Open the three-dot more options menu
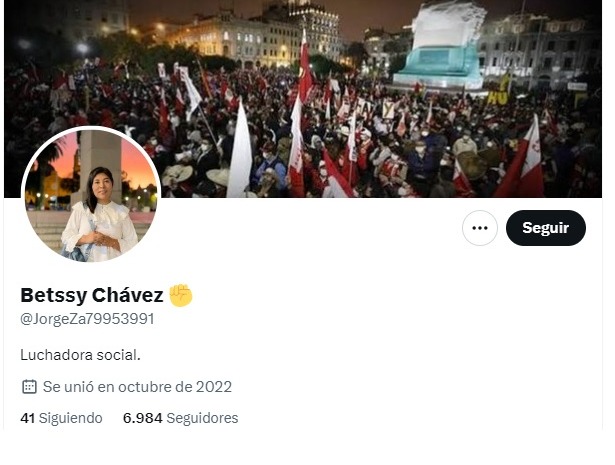This screenshot has width=615, height=465. (480, 228)
